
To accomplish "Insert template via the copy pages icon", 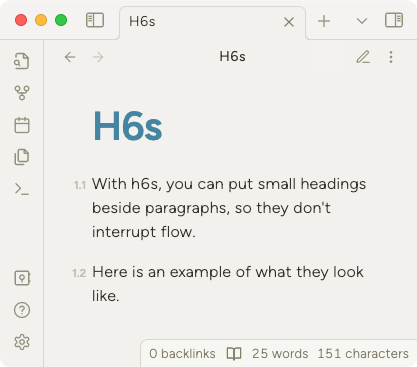I will tap(22, 157).
